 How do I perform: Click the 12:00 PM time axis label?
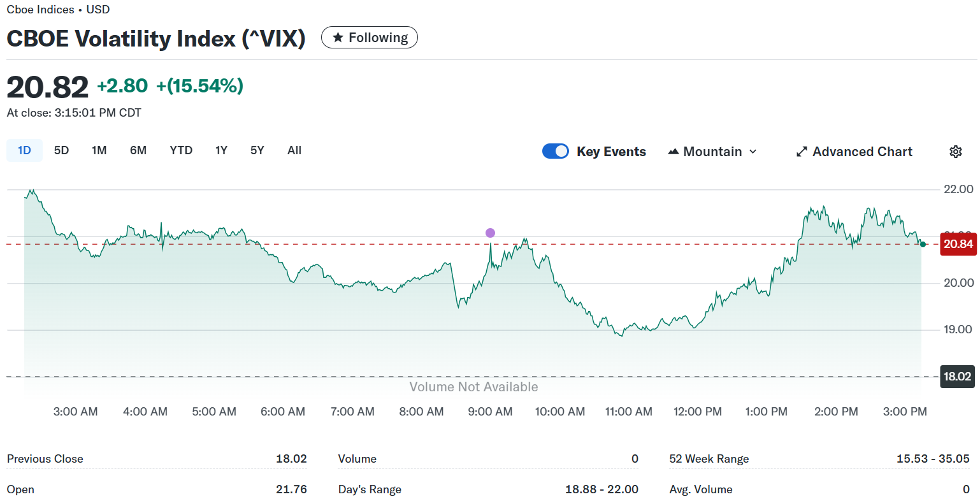698,412
